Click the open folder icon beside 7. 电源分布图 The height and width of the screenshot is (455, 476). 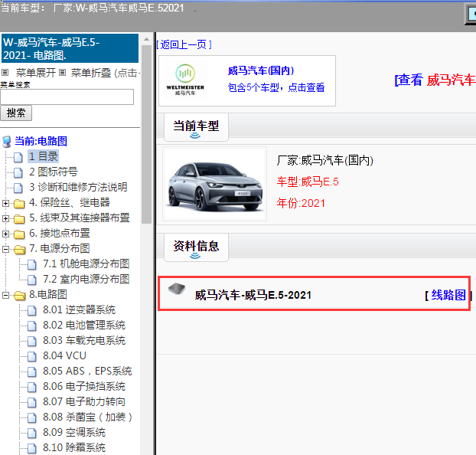(x=20, y=249)
